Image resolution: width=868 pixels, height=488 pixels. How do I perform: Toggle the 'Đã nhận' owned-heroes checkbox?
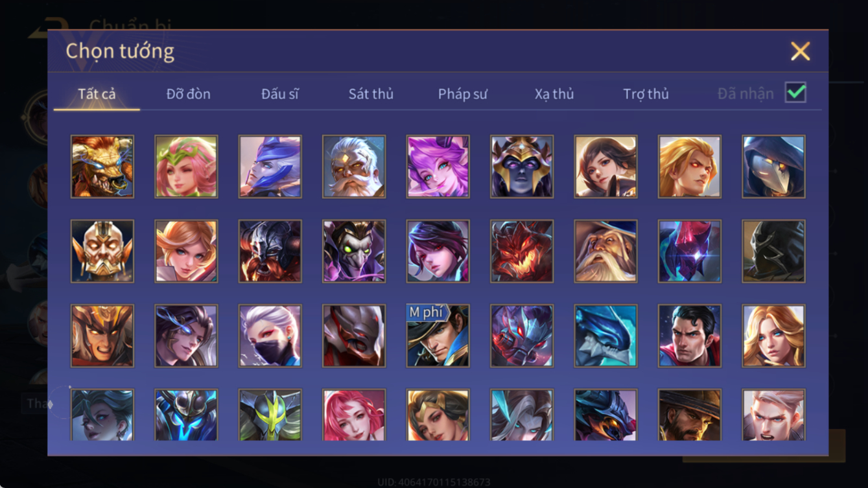(795, 93)
